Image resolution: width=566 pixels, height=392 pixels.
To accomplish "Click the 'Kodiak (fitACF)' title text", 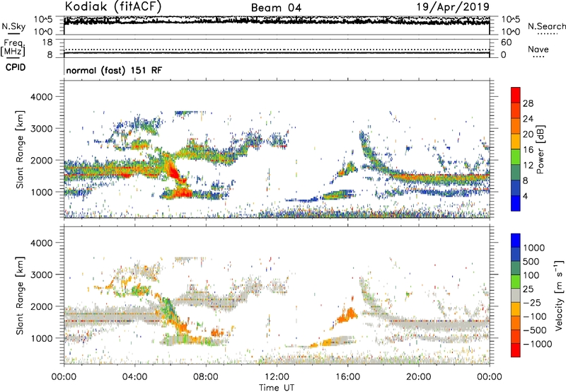I will coord(113,6).
